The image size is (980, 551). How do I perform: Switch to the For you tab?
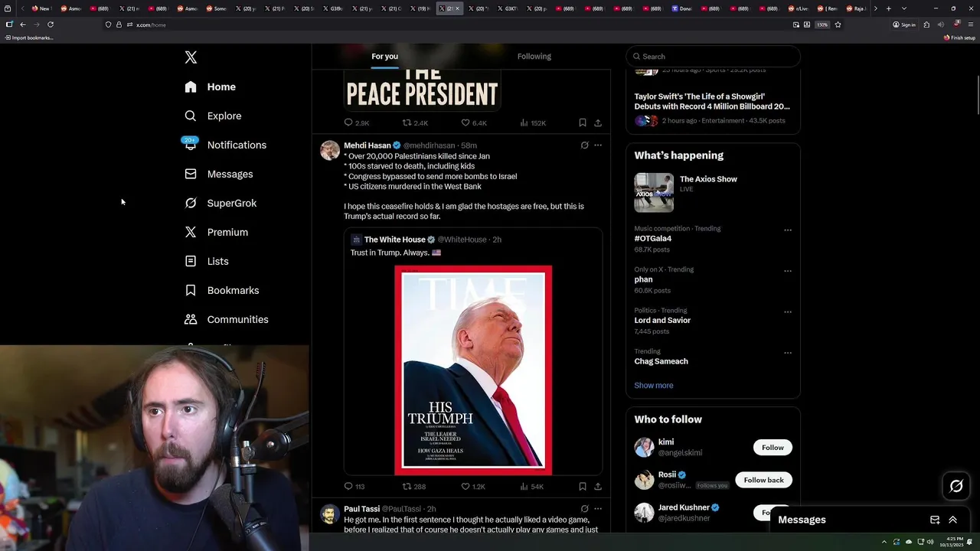[x=384, y=57]
